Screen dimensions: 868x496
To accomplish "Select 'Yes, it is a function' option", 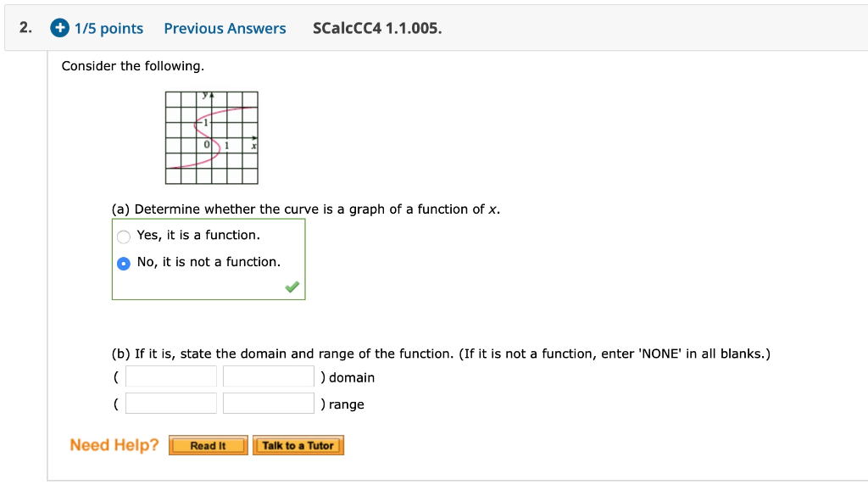I will point(123,237).
